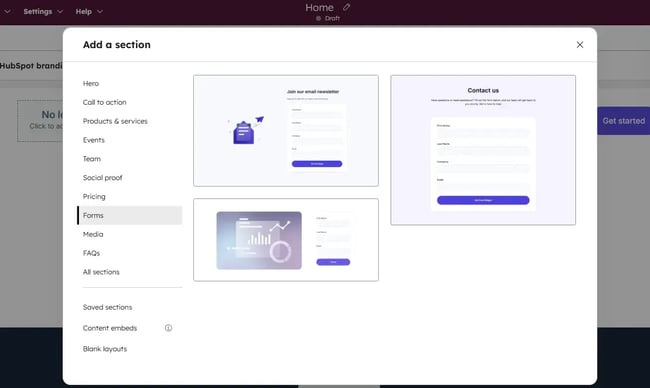Select the Media category

tap(93, 234)
